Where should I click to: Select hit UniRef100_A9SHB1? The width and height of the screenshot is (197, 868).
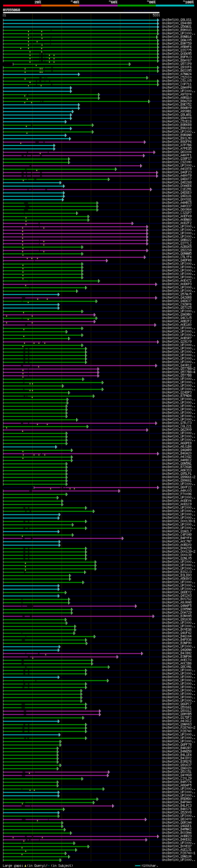click(176, 111)
